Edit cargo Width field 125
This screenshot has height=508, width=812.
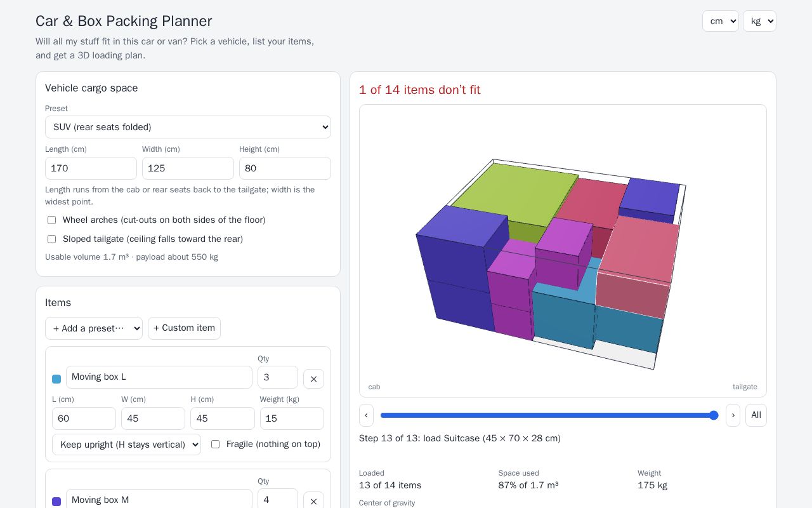tap(188, 168)
